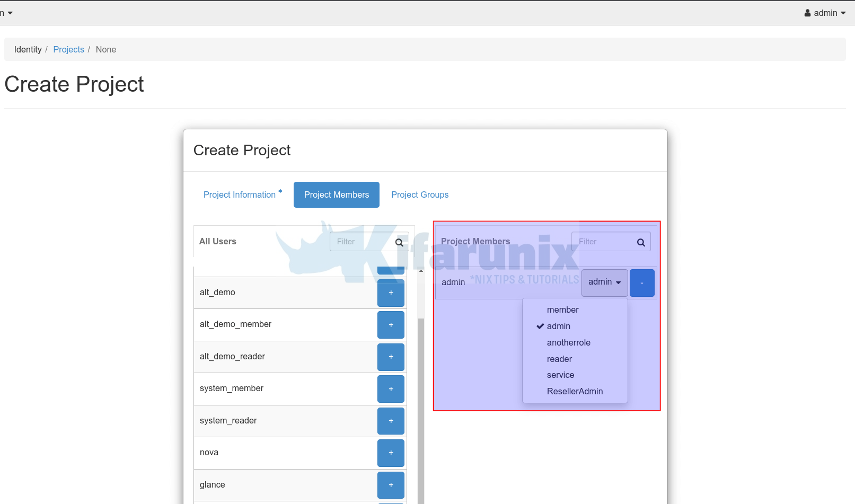855x504 pixels.
Task: Switch to Project Information tab
Action: 240,195
